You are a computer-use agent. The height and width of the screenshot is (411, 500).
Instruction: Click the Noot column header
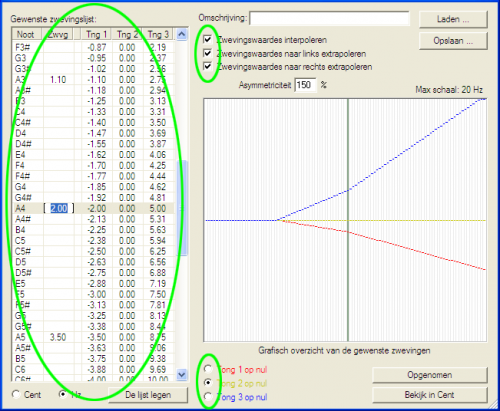click(26, 34)
